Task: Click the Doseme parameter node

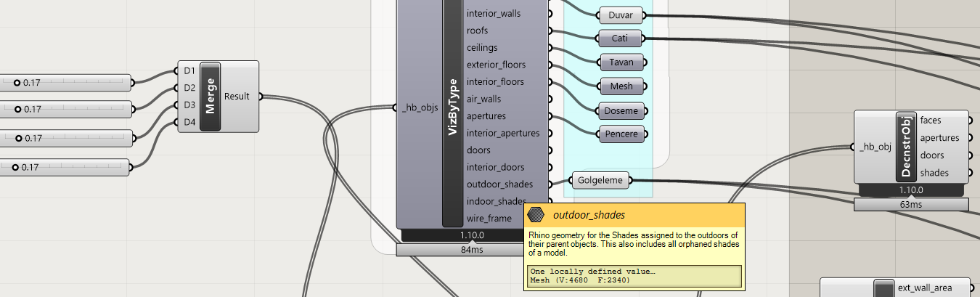Action: [x=621, y=110]
